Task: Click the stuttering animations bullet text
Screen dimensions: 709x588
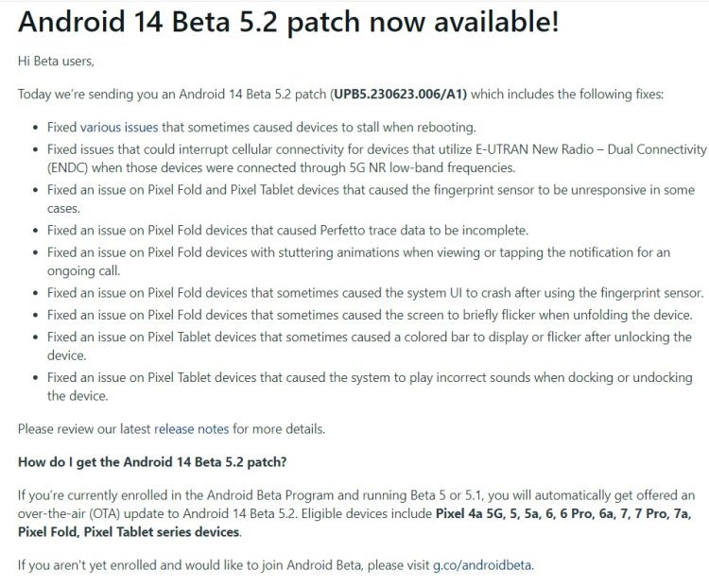Action: coord(359,261)
